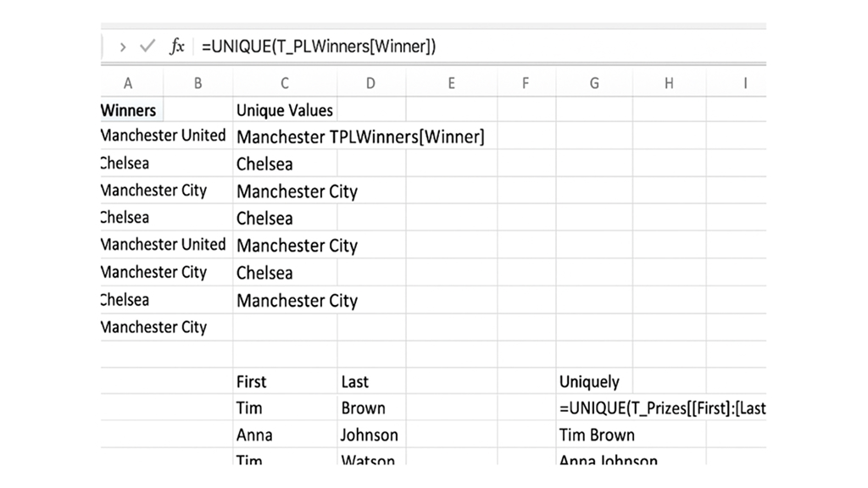The height and width of the screenshot is (488, 868).
Task: Select column header C
Action: pos(284,83)
